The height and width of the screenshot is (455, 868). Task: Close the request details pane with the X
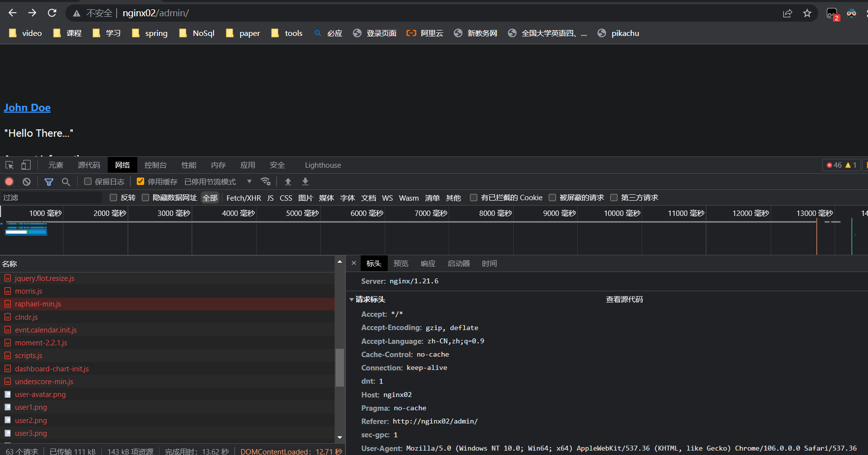click(354, 263)
